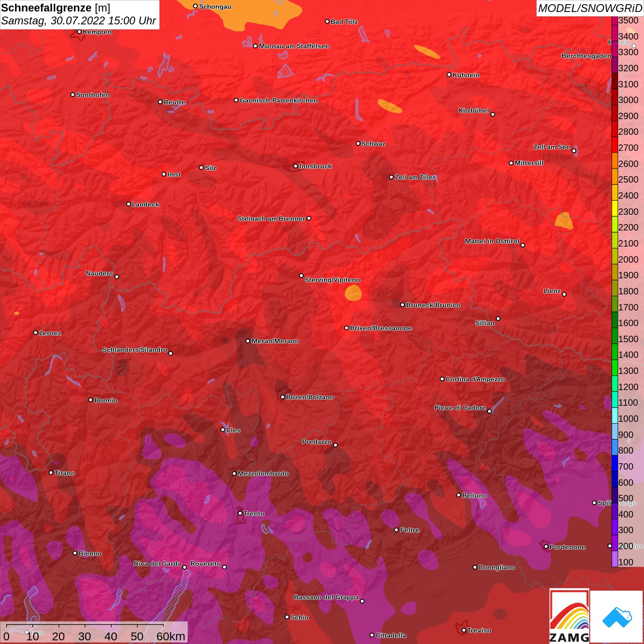Click the Bad Tölz label
644x644 pixels.
(x=344, y=22)
